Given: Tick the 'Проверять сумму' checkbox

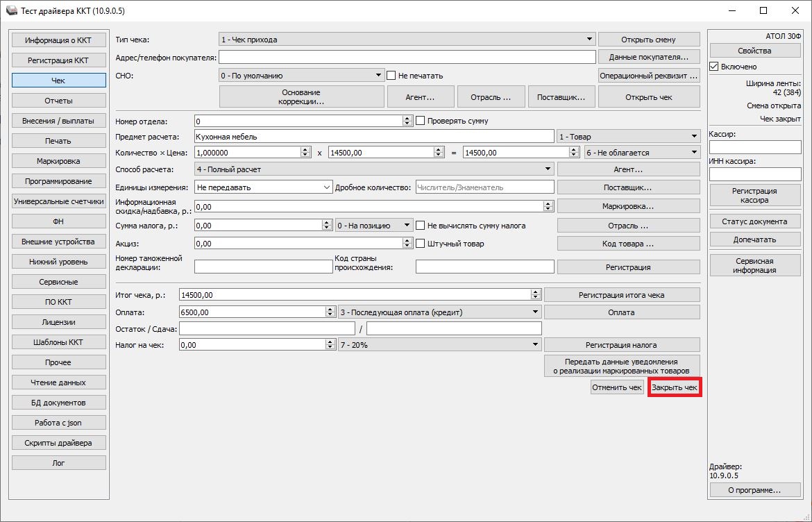Looking at the screenshot, I should pos(420,121).
